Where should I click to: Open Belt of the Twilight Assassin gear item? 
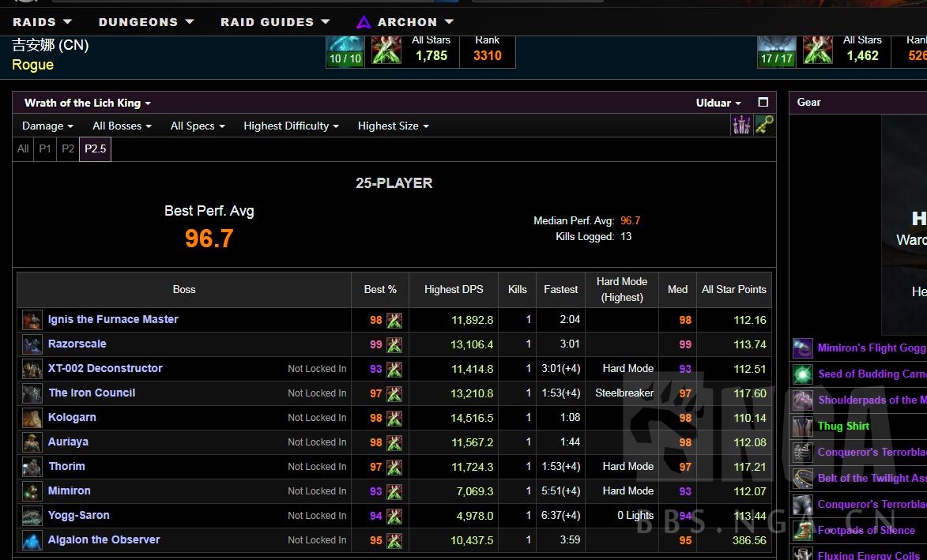tap(872, 478)
